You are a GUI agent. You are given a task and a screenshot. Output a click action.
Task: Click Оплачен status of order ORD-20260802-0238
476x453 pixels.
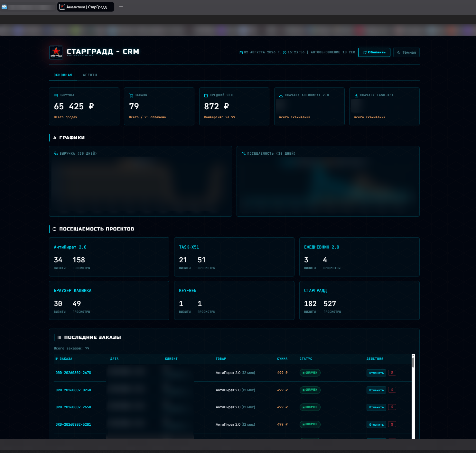[310, 390]
